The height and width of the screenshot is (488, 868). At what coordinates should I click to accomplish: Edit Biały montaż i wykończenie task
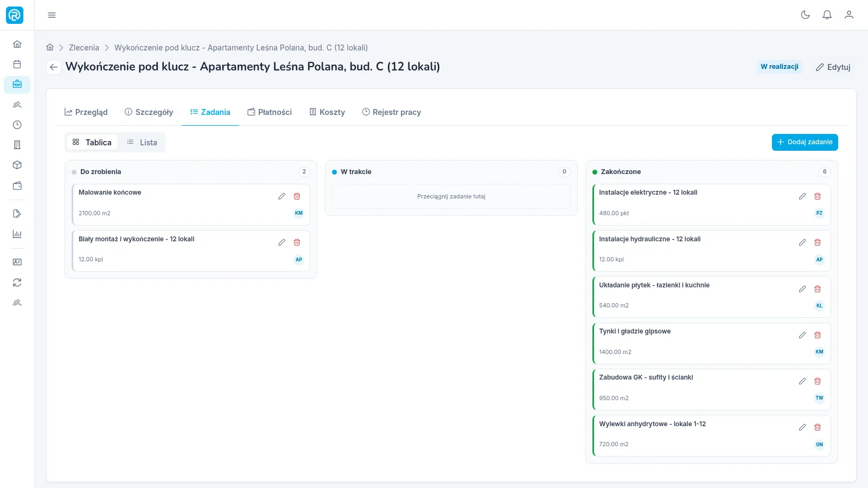click(x=282, y=242)
